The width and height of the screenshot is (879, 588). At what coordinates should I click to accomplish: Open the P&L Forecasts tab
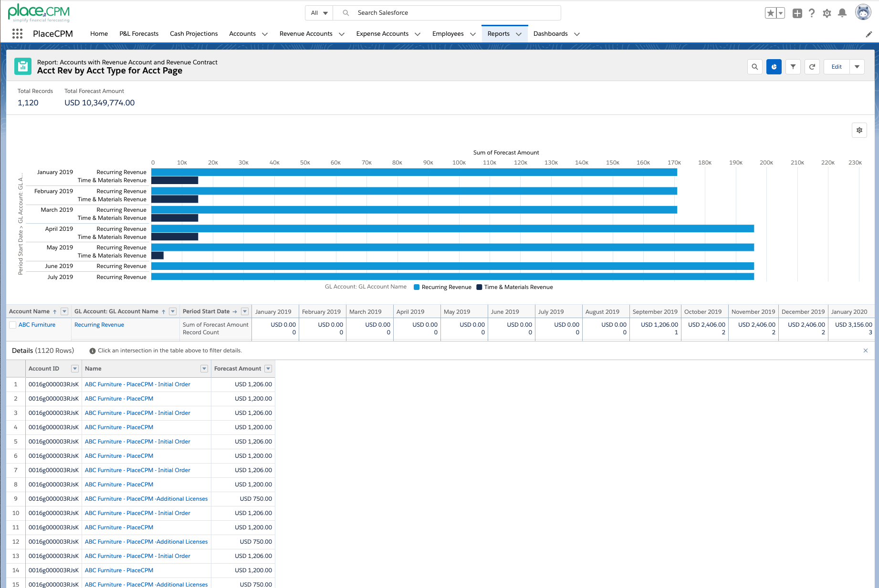pyautogui.click(x=139, y=34)
